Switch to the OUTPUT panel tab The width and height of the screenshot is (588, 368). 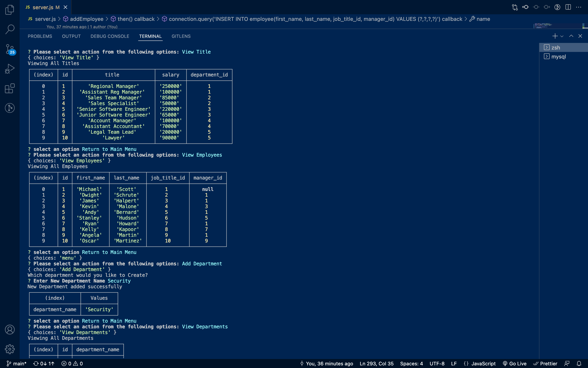pyautogui.click(x=71, y=36)
